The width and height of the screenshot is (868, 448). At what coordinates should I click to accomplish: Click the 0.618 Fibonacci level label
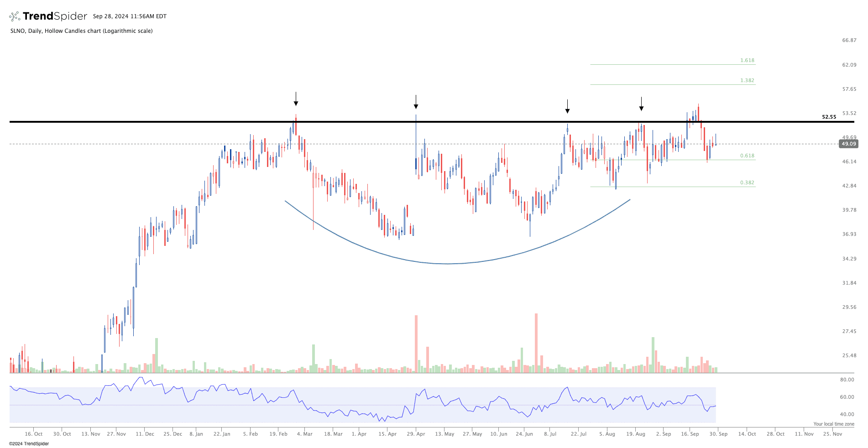(x=747, y=156)
